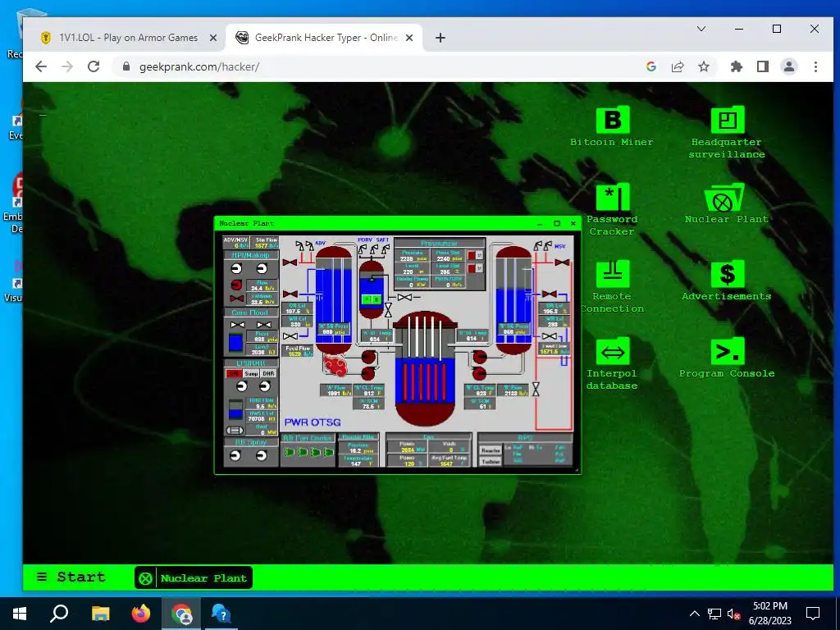Share this page icon
840x630 pixels.
click(x=678, y=66)
